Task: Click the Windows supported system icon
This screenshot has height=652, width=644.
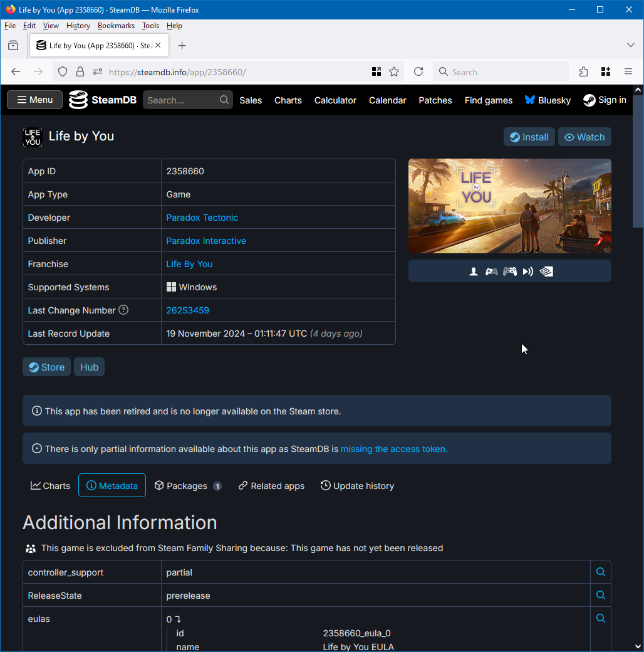Action: coord(171,287)
